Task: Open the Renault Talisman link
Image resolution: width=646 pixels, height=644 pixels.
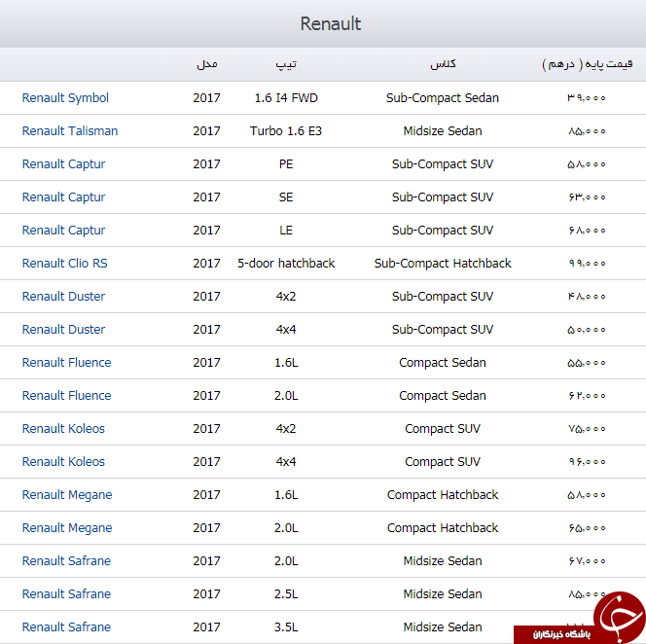Action: point(70,131)
